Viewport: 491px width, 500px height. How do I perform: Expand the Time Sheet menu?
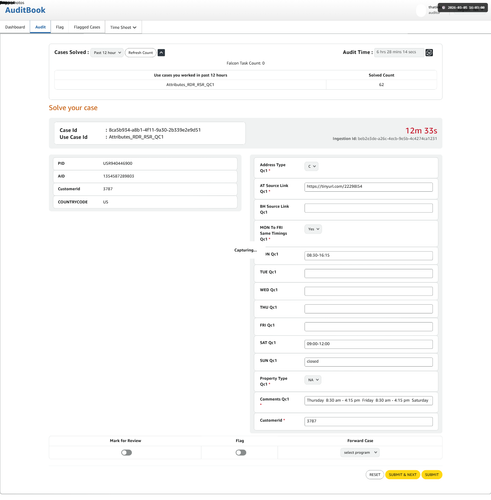(123, 27)
